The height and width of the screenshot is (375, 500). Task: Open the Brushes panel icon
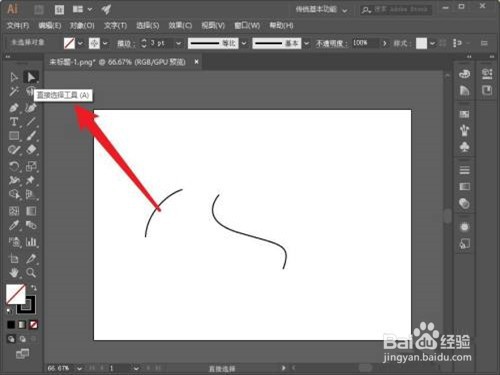coord(464,130)
